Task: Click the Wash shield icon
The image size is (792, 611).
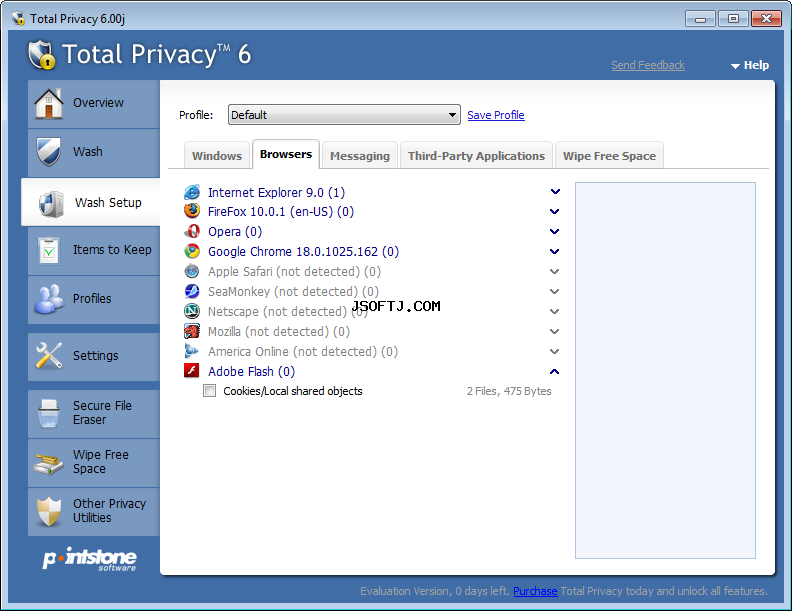Action: tap(48, 151)
